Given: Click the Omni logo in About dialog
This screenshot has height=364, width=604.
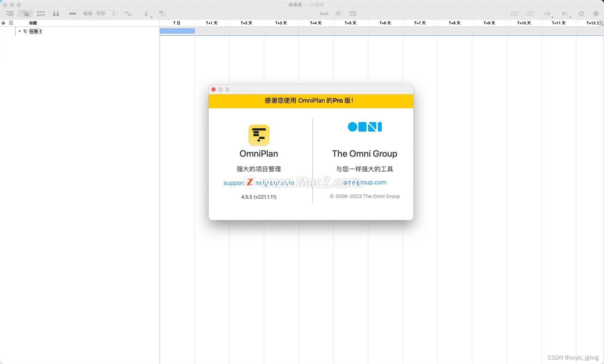Looking at the screenshot, I should click(x=365, y=127).
